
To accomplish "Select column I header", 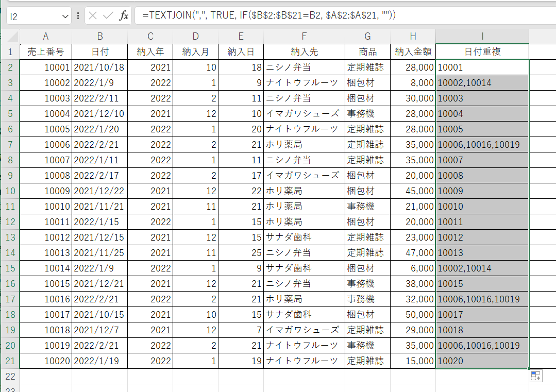I will click(x=482, y=36).
